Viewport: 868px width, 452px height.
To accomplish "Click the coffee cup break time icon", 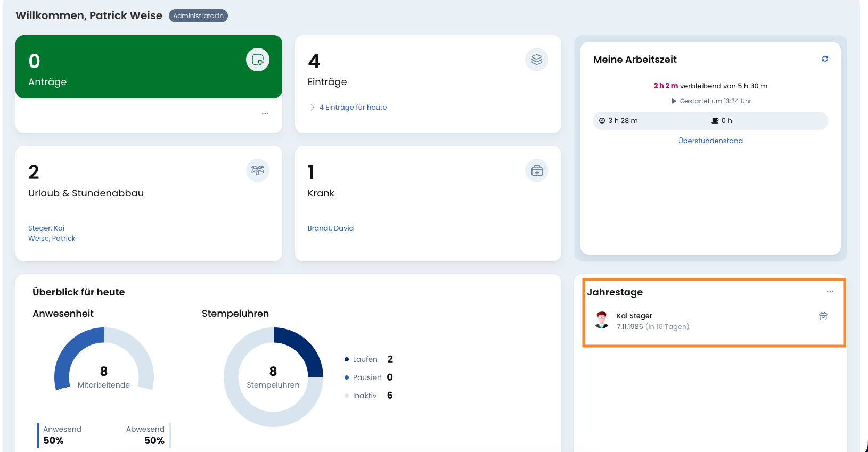I will pos(715,121).
